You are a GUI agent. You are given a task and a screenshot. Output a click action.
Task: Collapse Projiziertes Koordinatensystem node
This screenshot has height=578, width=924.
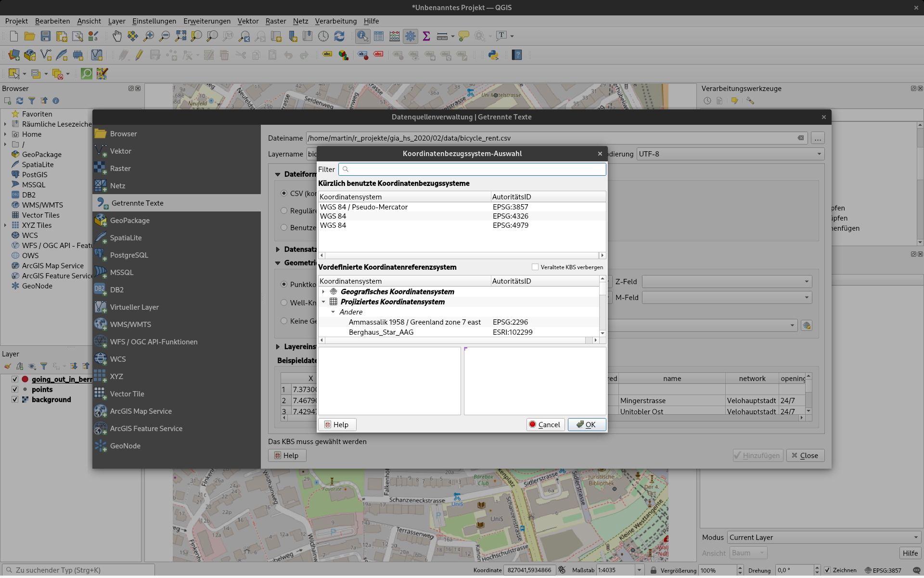pyautogui.click(x=323, y=302)
